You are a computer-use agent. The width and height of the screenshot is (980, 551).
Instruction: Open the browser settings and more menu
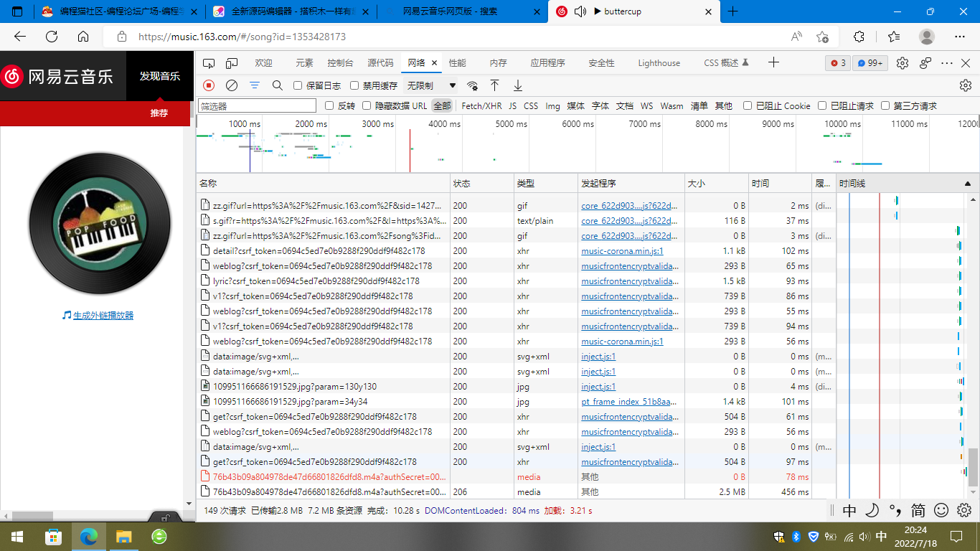click(x=960, y=37)
